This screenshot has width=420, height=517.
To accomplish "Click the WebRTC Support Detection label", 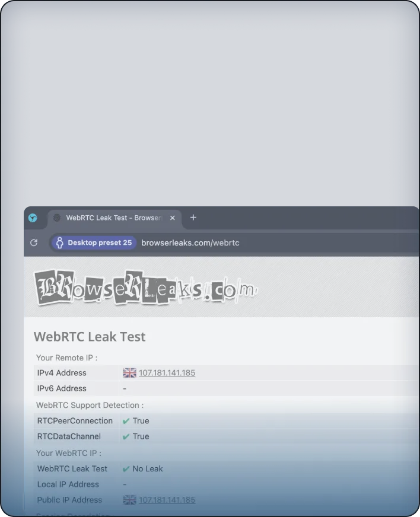I will pyautogui.click(x=90, y=405).
